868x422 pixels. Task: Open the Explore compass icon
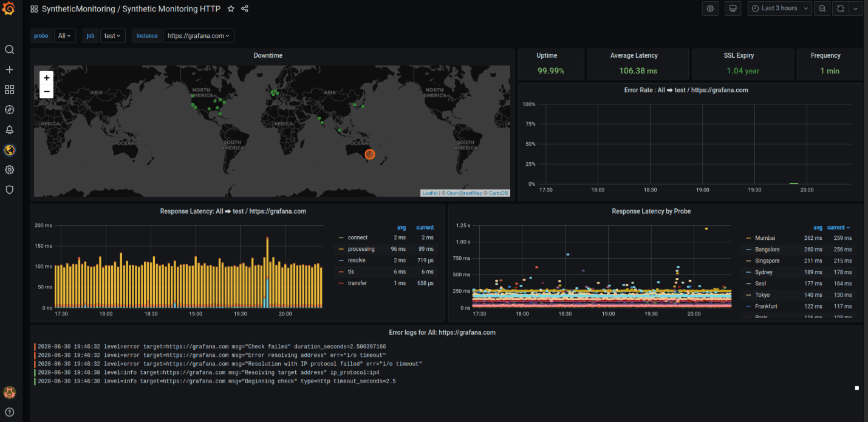click(9, 110)
